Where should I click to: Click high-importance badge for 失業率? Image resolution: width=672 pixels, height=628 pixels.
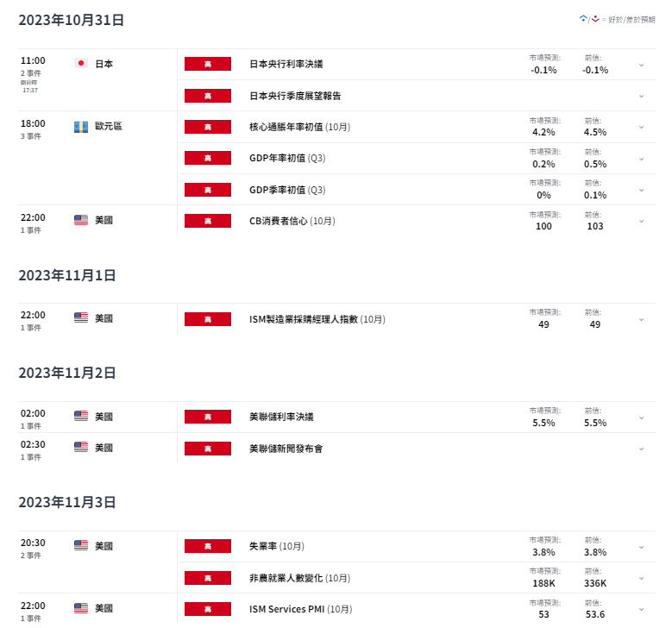click(x=208, y=546)
